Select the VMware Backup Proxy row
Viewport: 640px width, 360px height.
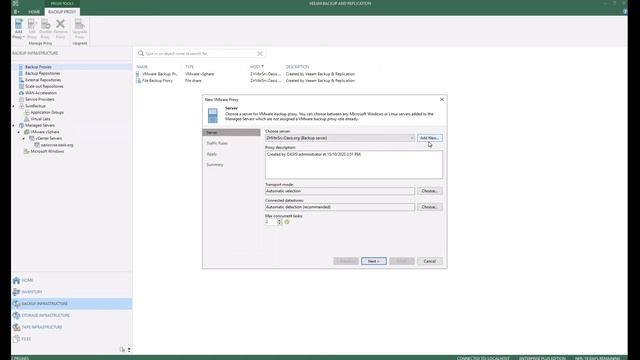point(246,74)
